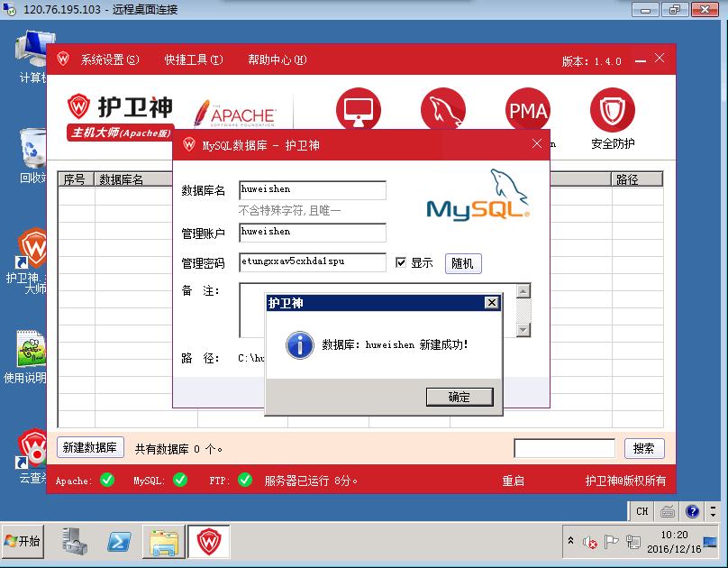Image resolution: width=728 pixels, height=568 pixels.
Task: Click the database search input box
Action: pyautogui.click(x=565, y=448)
